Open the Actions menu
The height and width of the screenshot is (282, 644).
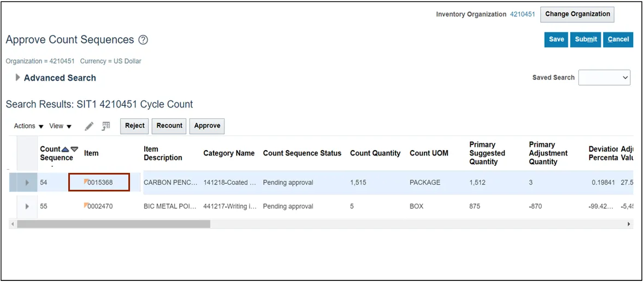click(29, 126)
